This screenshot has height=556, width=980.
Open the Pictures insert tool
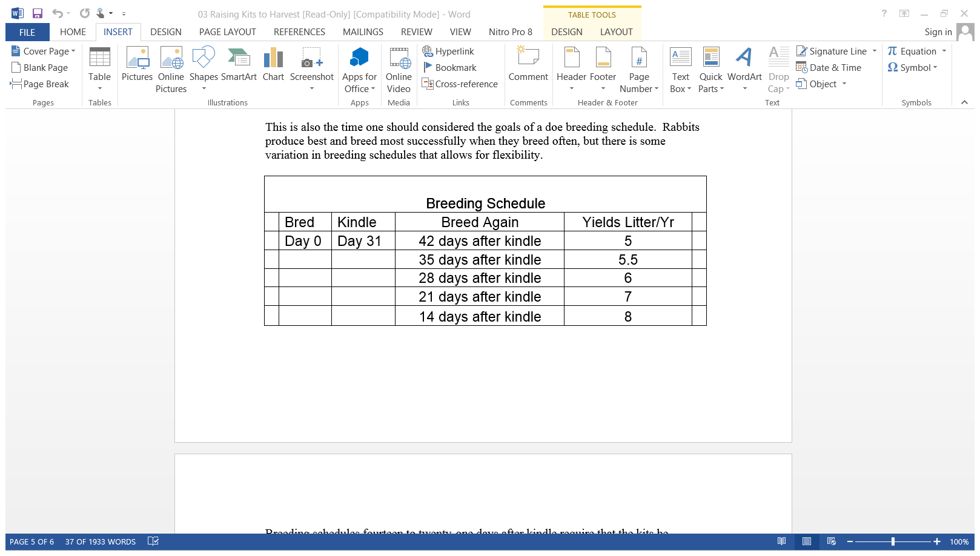[x=137, y=65]
